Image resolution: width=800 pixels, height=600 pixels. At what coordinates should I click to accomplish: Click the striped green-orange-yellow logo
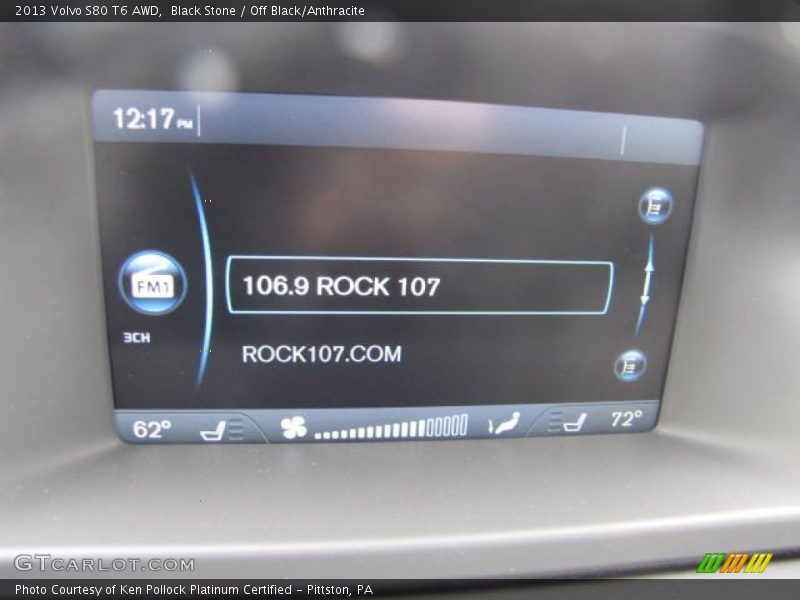(x=735, y=563)
